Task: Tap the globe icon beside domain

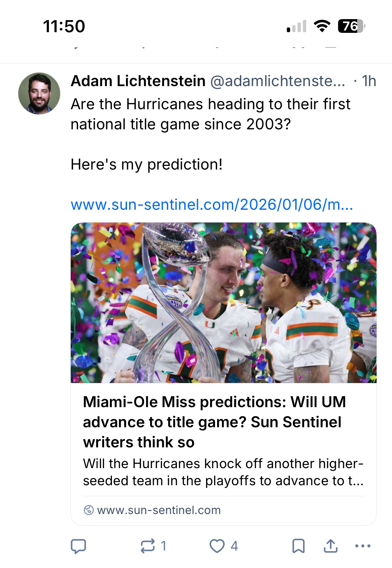Action: pyautogui.click(x=88, y=510)
